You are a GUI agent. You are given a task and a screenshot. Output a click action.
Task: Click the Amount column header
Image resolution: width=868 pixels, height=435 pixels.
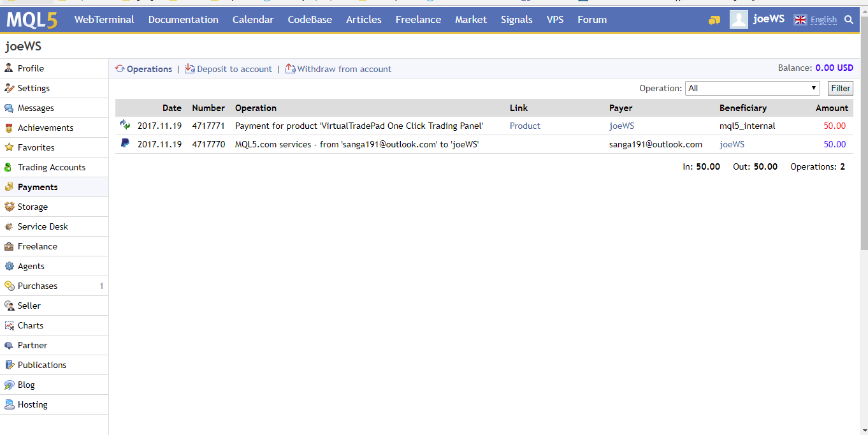[832, 108]
